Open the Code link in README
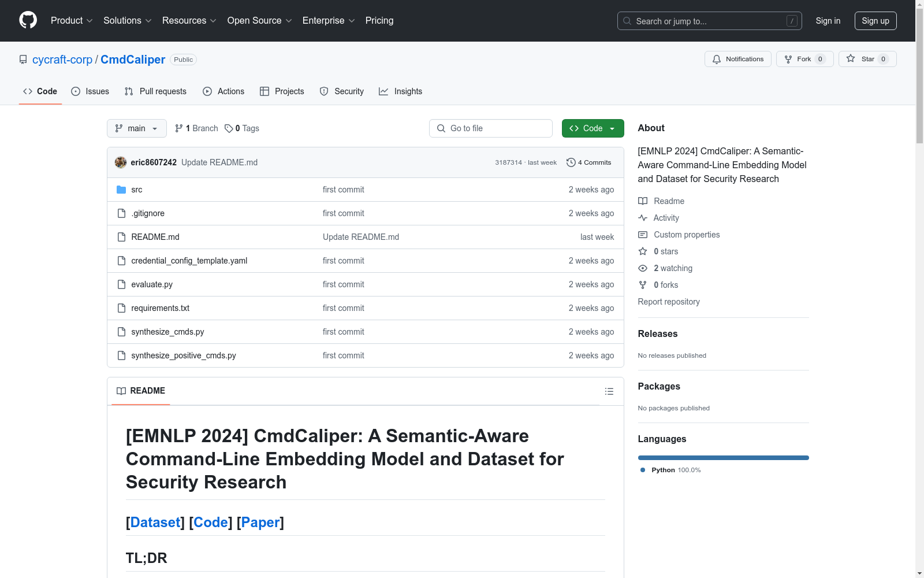The image size is (924, 578). [211, 523]
